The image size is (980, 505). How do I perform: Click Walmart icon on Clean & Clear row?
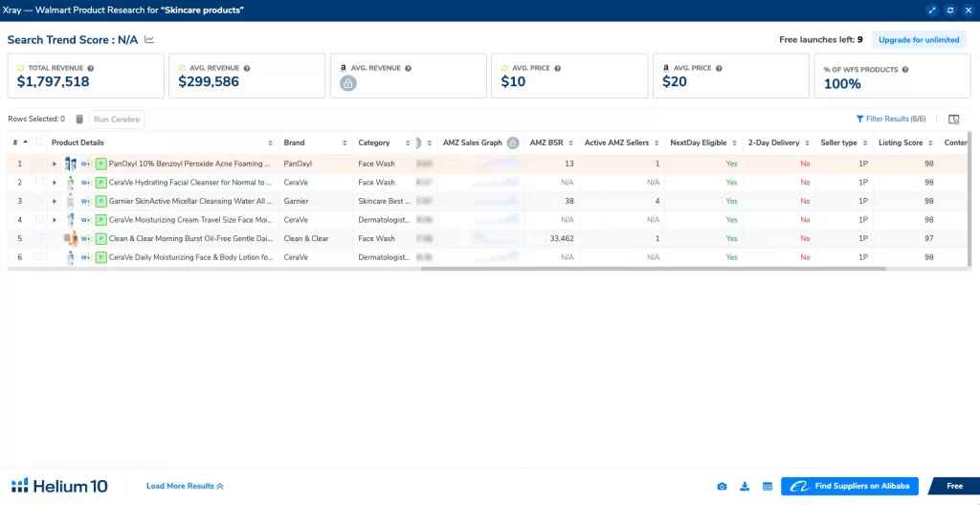[86, 239]
